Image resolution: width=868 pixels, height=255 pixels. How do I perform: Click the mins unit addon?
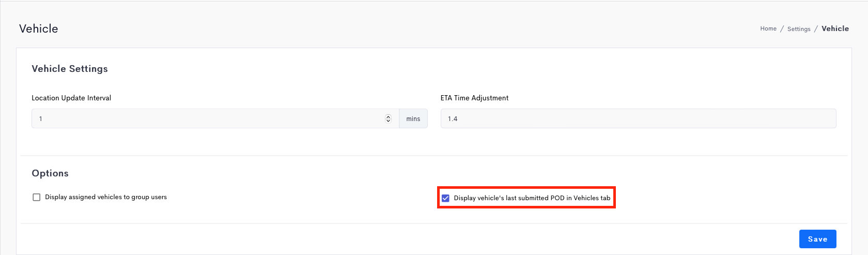click(413, 118)
